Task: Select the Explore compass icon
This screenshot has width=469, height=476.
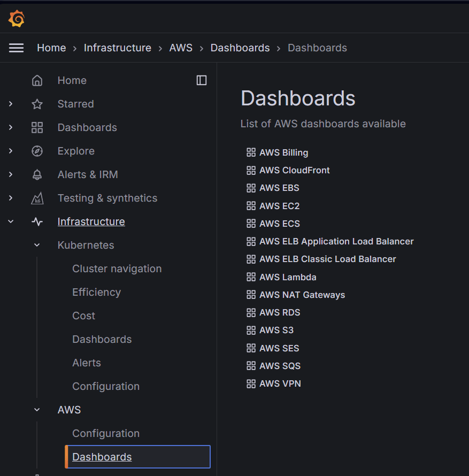Action: 37,151
